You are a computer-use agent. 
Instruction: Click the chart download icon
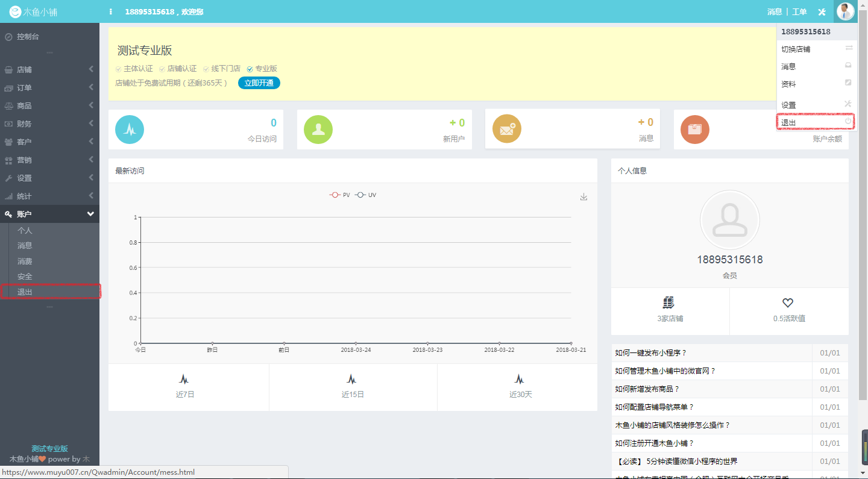(x=583, y=197)
